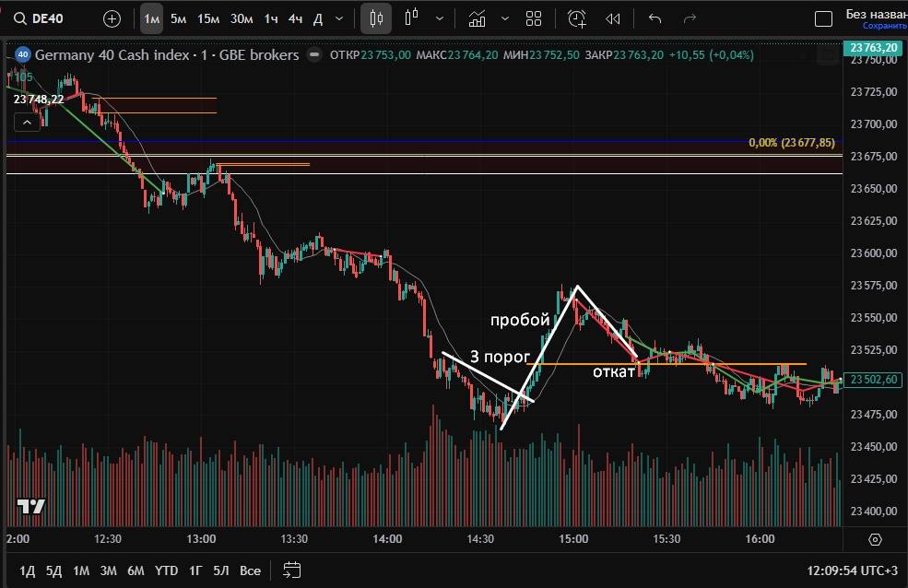Click the undo arrow icon

pyautogui.click(x=655, y=18)
